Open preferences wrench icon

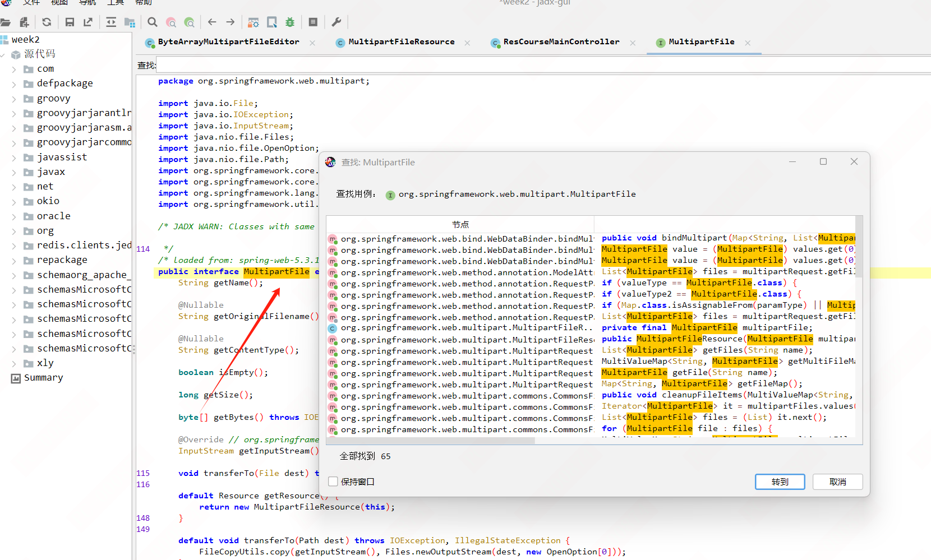point(337,22)
